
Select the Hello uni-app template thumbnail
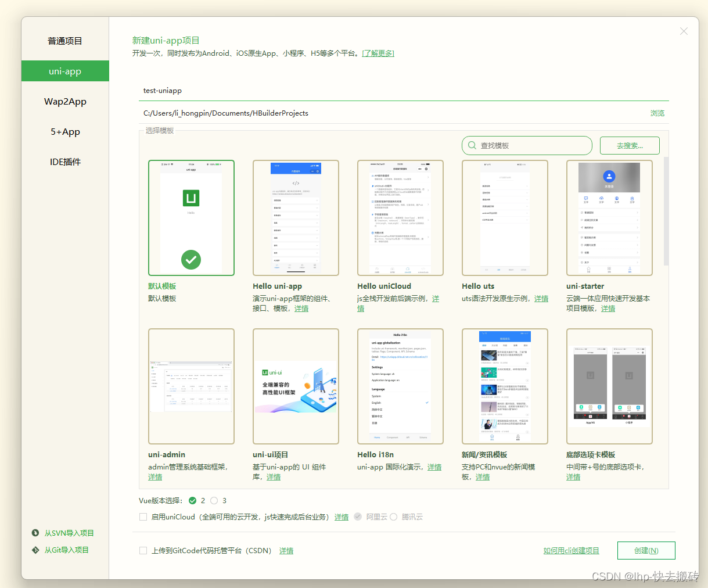(x=296, y=218)
